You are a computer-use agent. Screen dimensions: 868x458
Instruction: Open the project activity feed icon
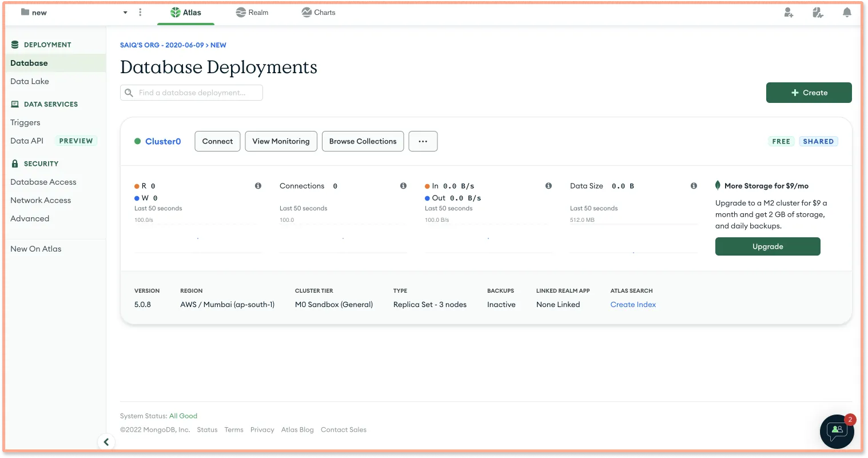click(x=818, y=13)
